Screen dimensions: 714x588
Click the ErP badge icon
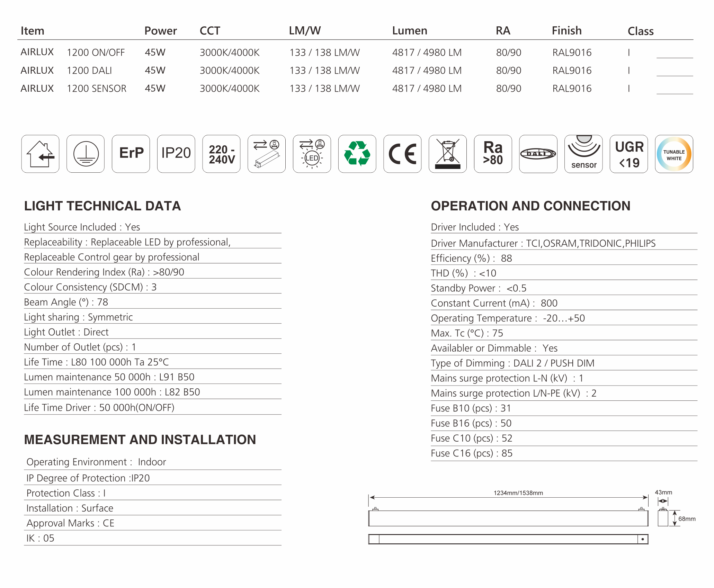click(131, 154)
